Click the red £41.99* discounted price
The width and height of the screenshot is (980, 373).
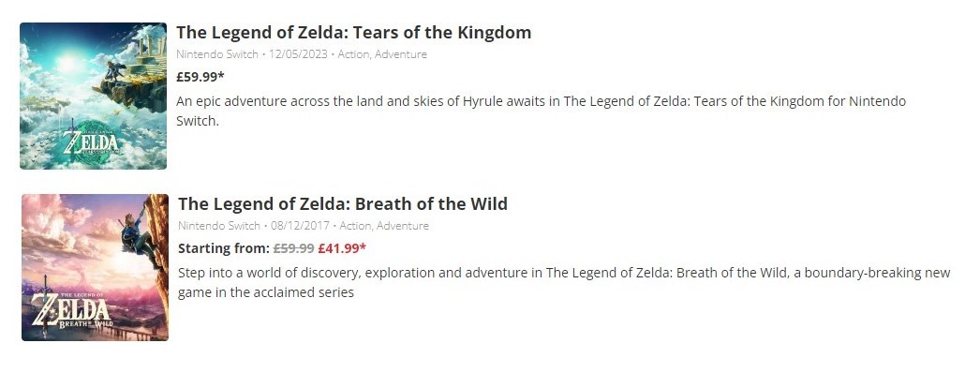342,248
